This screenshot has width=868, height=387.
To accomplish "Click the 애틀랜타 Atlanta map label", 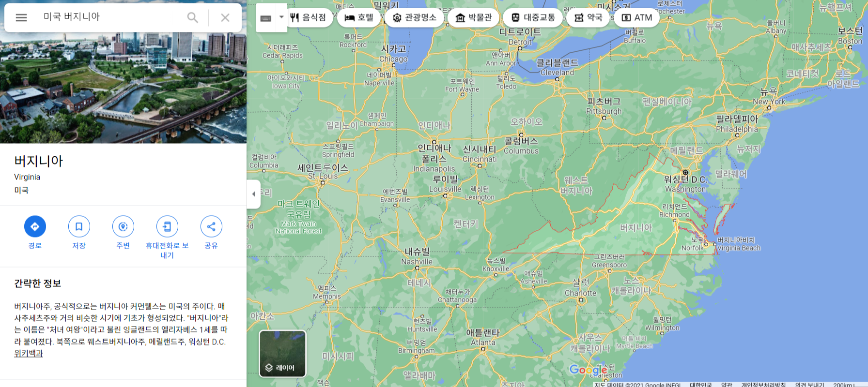I will click(x=483, y=337).
